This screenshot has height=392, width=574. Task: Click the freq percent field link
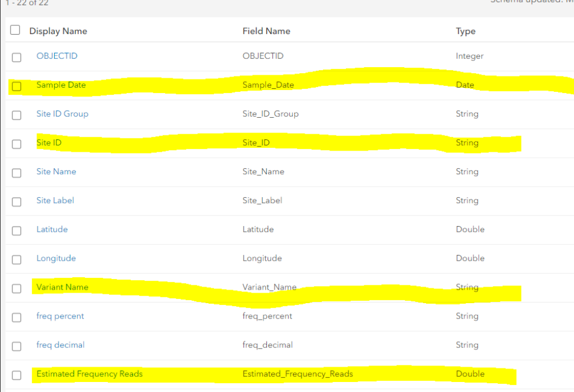pyautogui.click(x=60, y=315)
